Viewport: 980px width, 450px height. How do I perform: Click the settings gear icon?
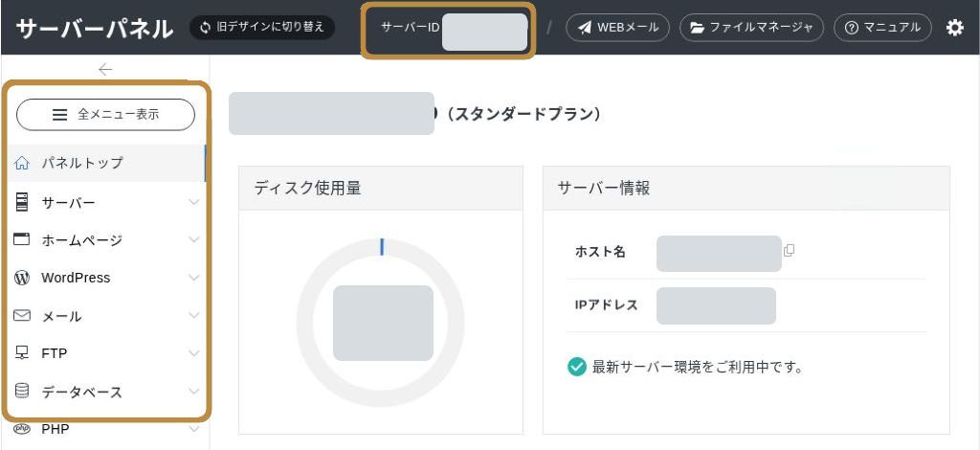tap(955, 28)
